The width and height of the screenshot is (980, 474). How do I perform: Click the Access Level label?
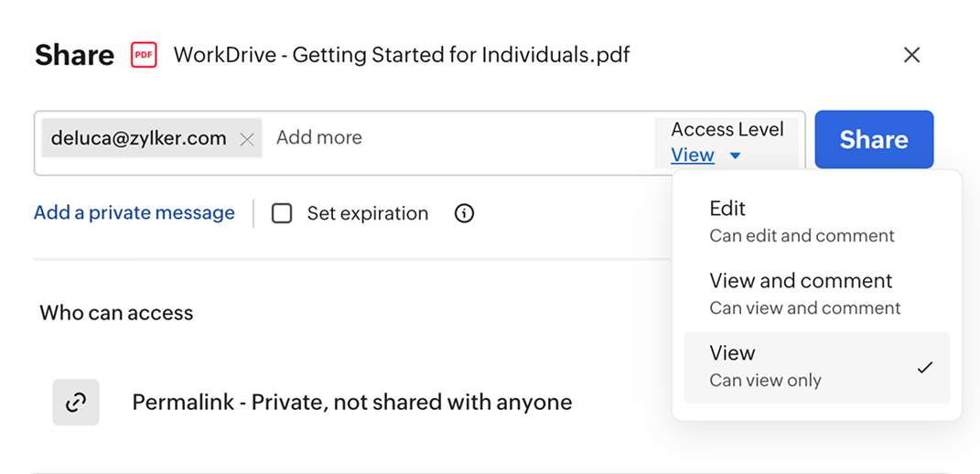pyautogui.click(x=727, y=129)
